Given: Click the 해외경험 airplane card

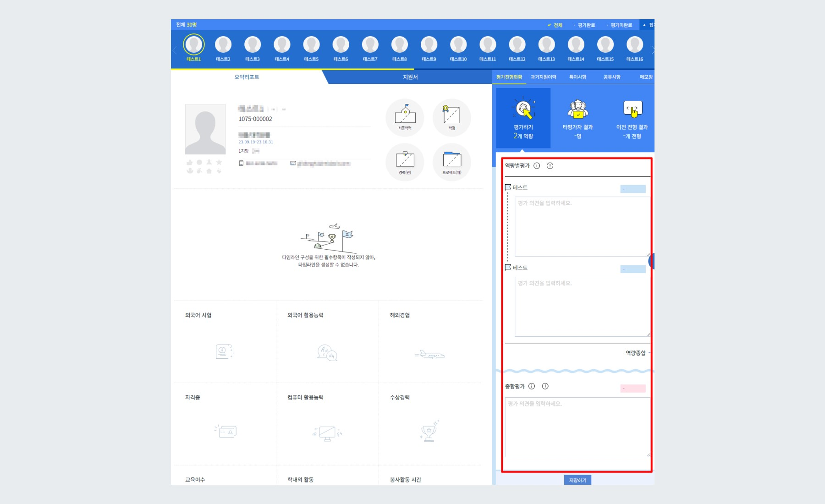Looking at the screenshot, I should pos(430,341).
